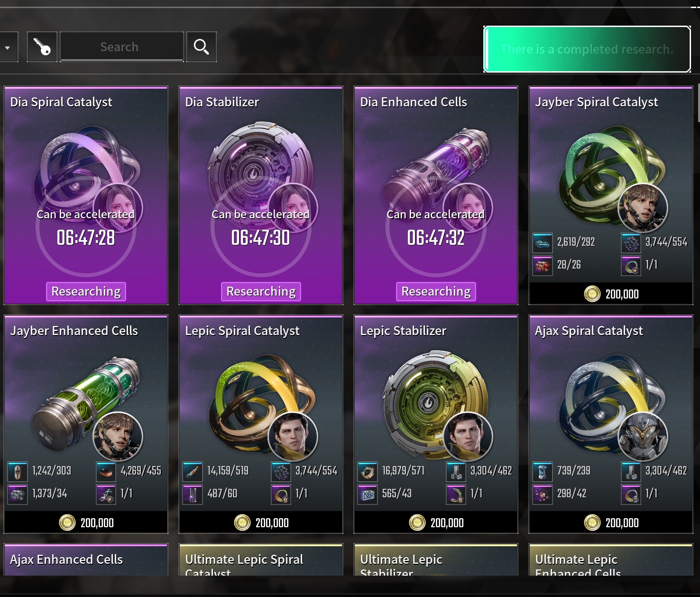Screen dimensions: 700x597
Task: Click the 2,619/292 material icon on Jayber Spiral Catalyst
Action: (x=543, y=243)
